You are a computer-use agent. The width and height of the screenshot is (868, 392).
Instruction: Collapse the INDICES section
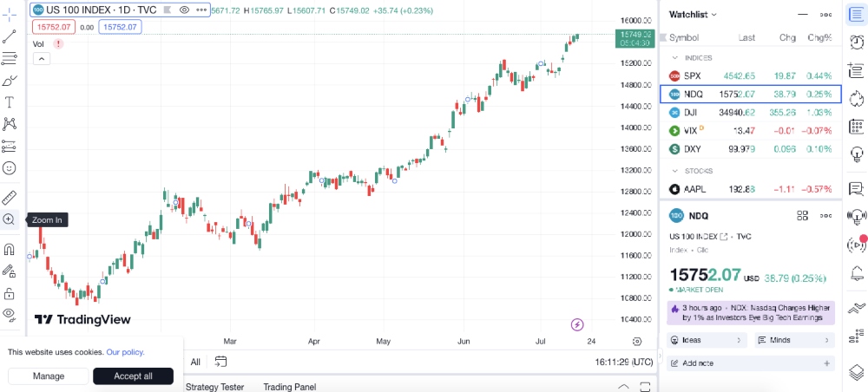coord(674,57)
